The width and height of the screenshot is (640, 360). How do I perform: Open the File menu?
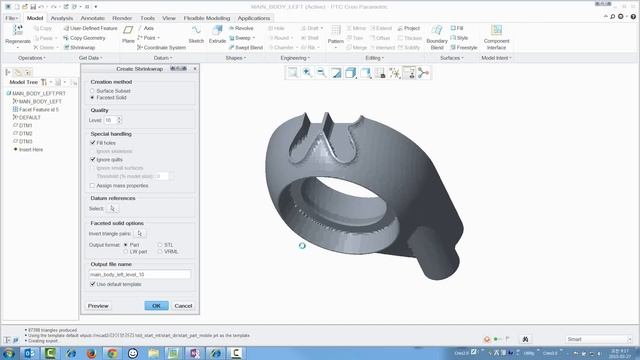[x=11, y=18]
